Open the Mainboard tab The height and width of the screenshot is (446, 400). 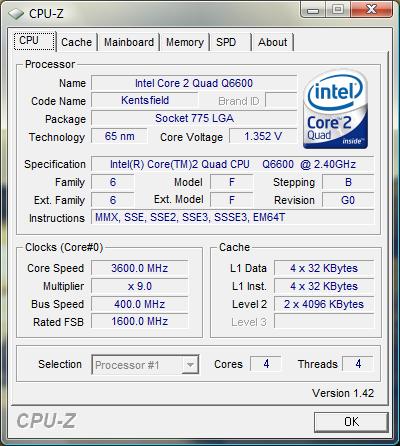pos(129,42)
